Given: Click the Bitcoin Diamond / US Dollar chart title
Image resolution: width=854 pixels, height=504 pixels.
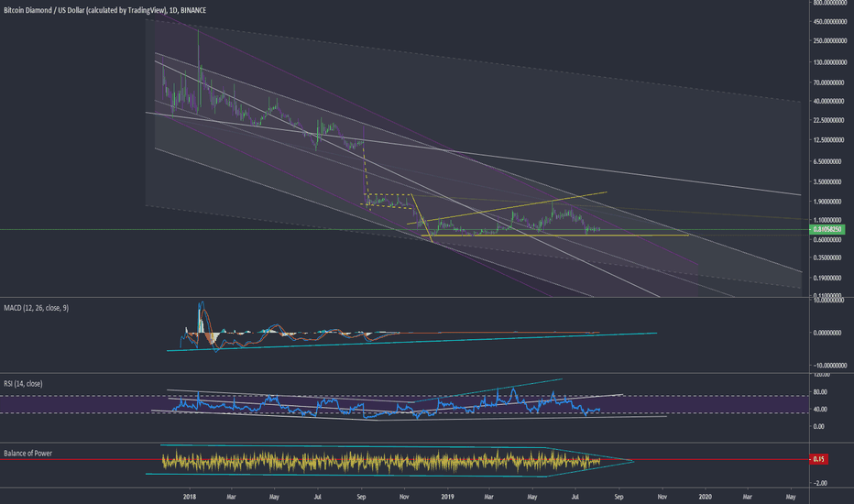Looking at the screenshot, I should point(104,10).
